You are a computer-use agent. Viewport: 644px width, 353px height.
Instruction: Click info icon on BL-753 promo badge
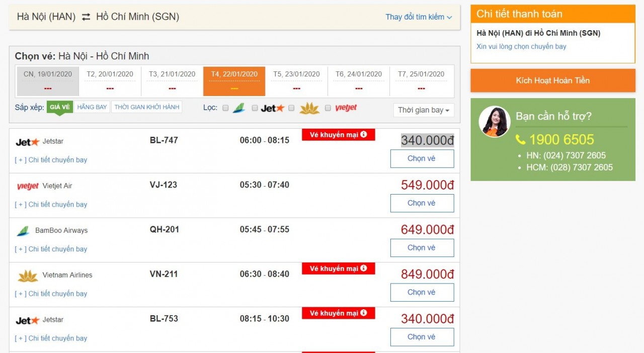click(x=364, y=313)
